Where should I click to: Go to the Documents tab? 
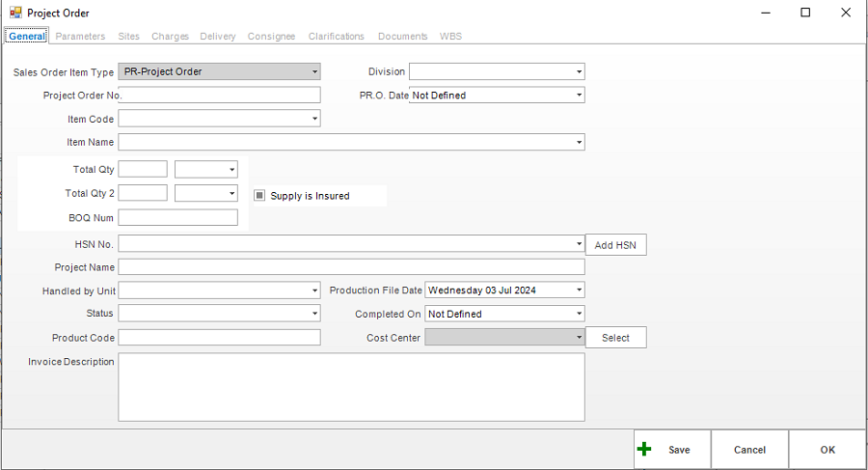(x=402, y=37)
